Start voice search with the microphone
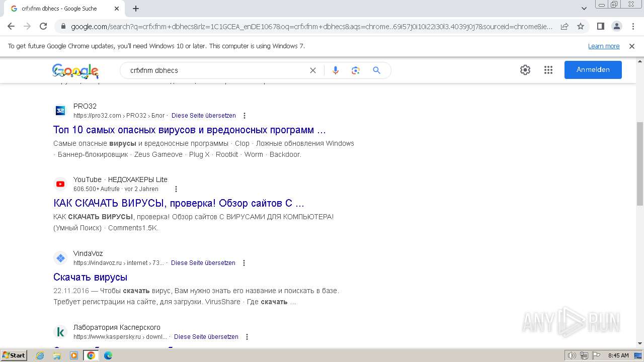Screen dimensions: 644x362 336,70
